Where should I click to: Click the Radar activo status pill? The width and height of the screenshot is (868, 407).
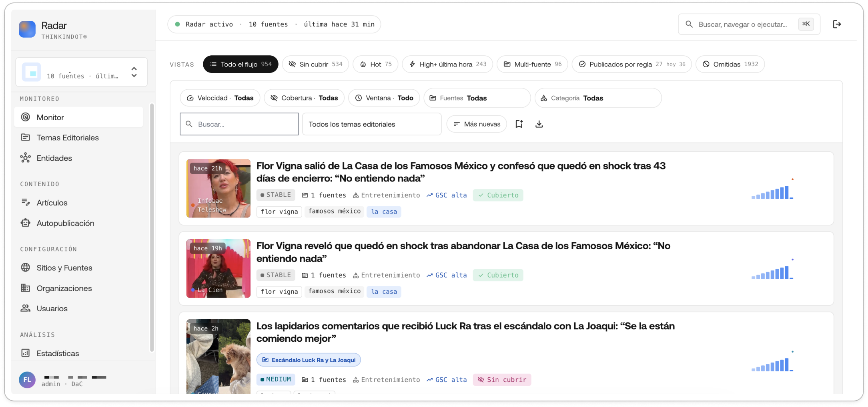(x=274, y=24)
